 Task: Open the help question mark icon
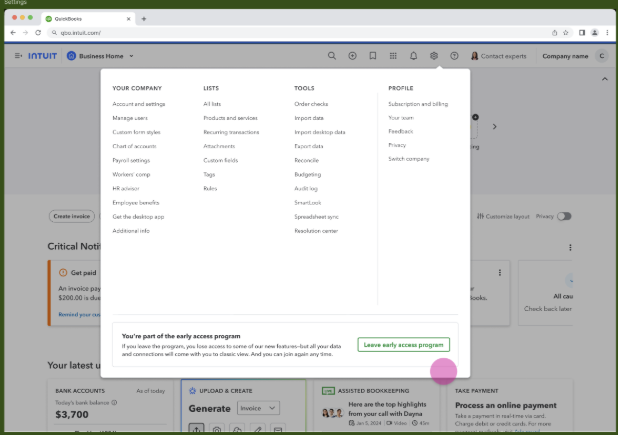coord(454,56)
